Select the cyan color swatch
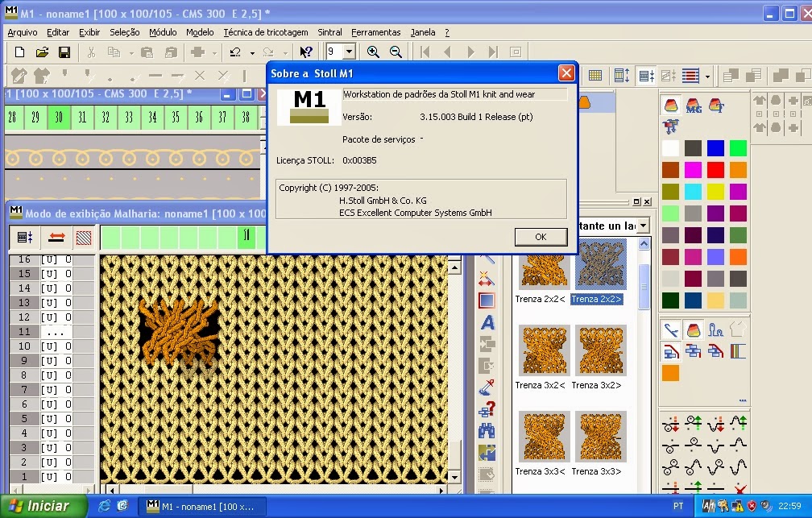The height and width of the screenshot is (518, 812). coord(693,191)
